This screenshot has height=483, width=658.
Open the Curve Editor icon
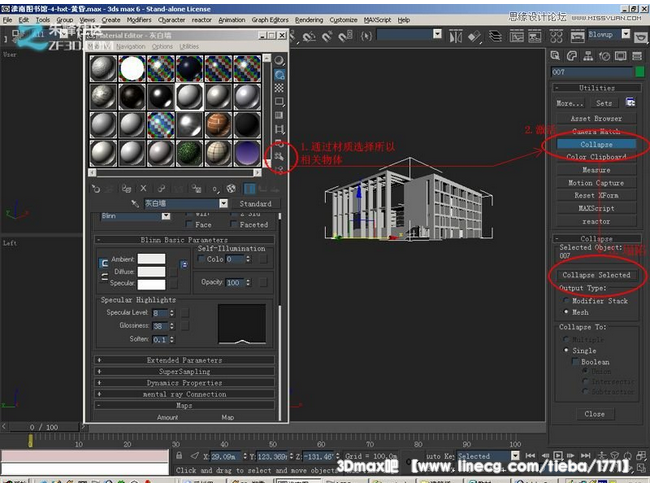tap(517, 37)
